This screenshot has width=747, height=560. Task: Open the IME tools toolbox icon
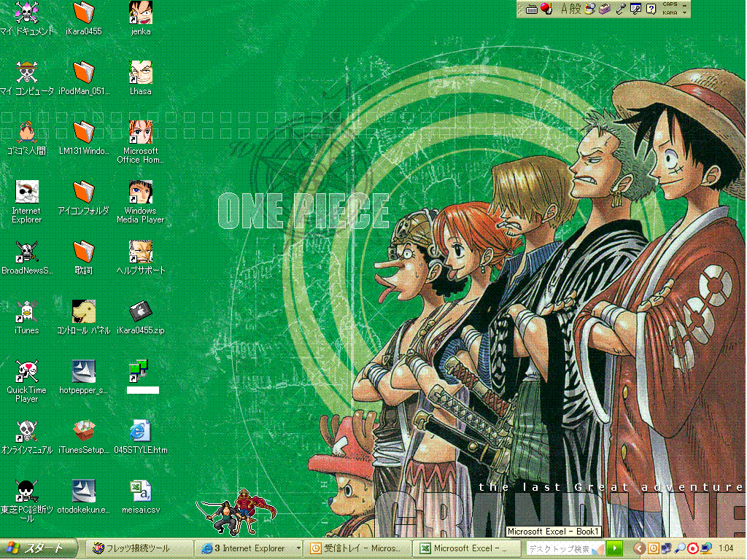[605, 9]
